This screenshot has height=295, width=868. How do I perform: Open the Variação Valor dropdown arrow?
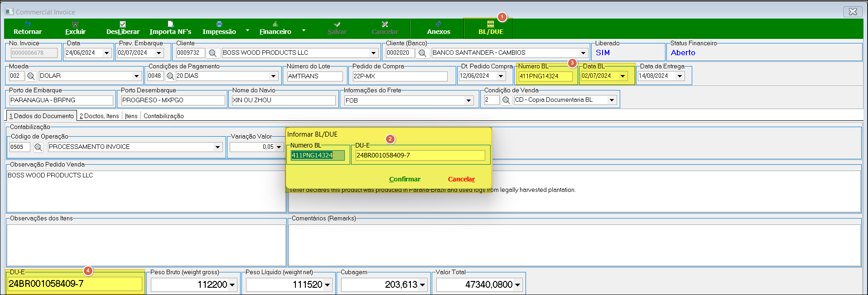tap(279, 147)
